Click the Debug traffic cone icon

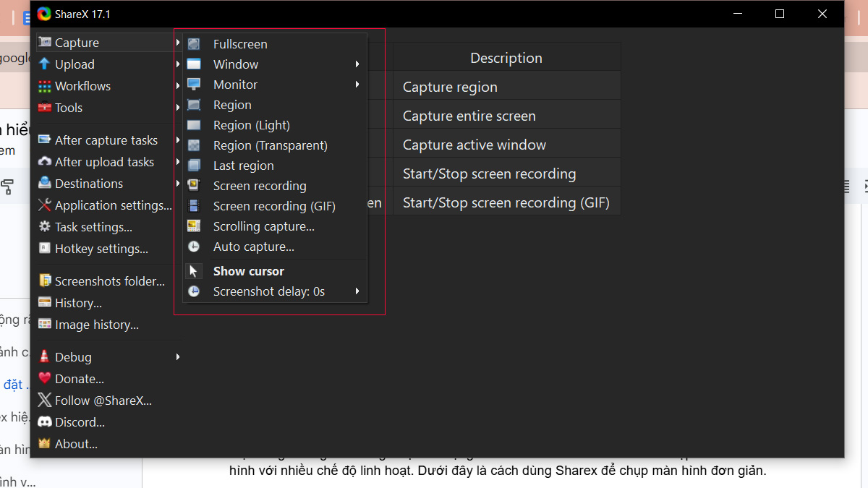tap(45, 357)
